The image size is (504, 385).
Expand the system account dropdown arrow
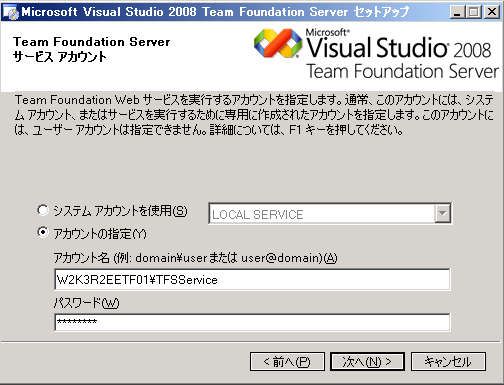click(x=443, y=213)
